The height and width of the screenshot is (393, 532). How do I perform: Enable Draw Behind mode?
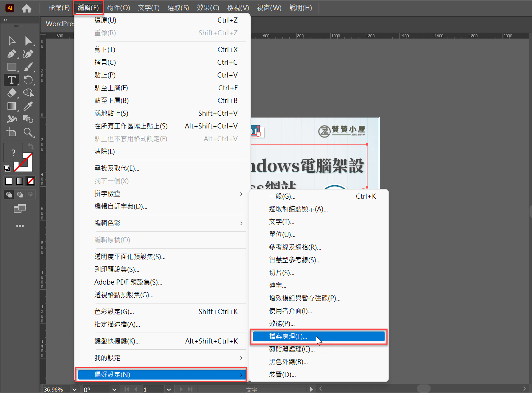(x=20, y=194)
